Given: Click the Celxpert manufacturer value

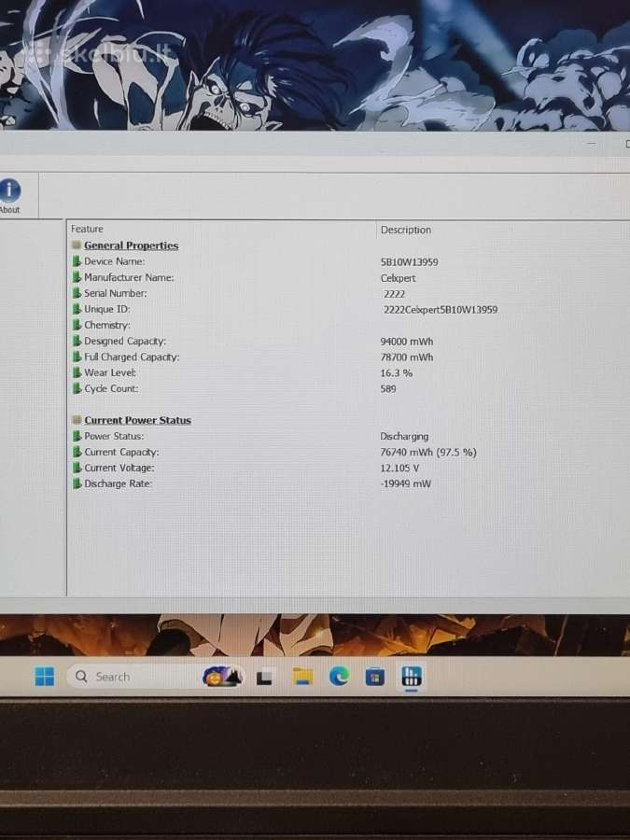Looking at the screenshot, I should point(398,278).
